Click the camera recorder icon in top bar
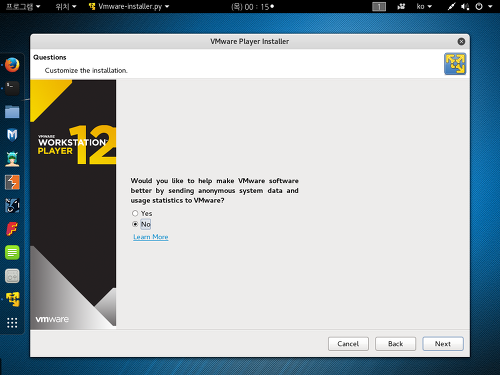Viewport: 500px width, 375px height. 401,6
